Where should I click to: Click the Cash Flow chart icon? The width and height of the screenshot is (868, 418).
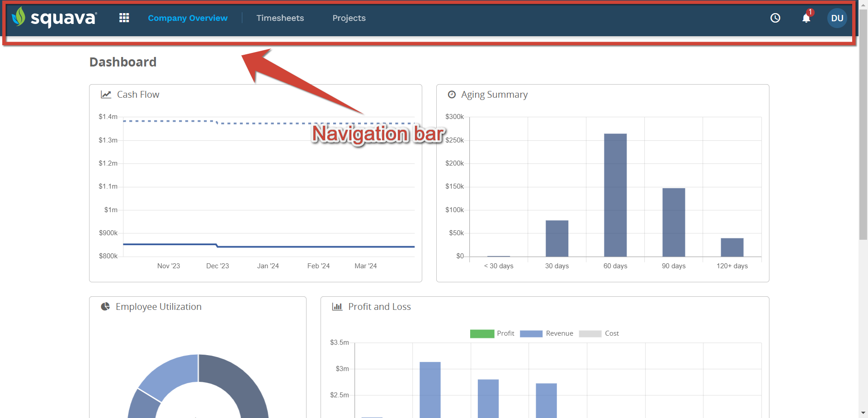[106, 95]
